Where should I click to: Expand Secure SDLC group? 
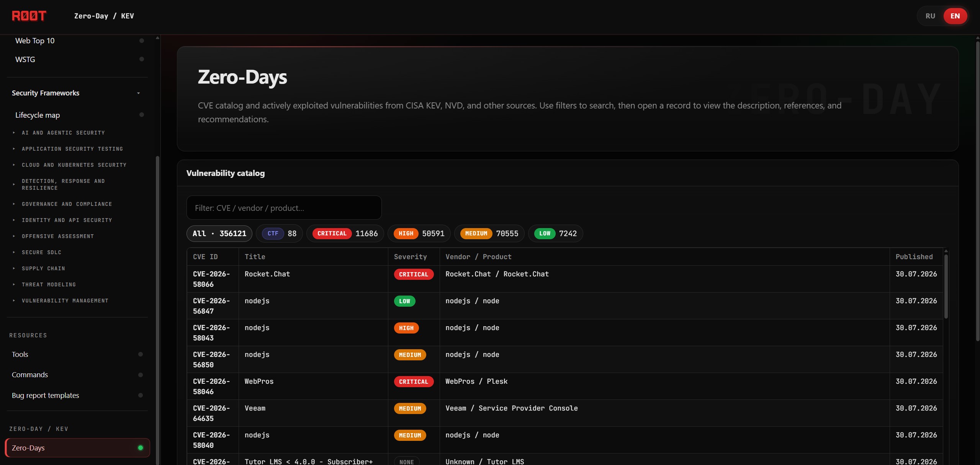pos(41,252)
